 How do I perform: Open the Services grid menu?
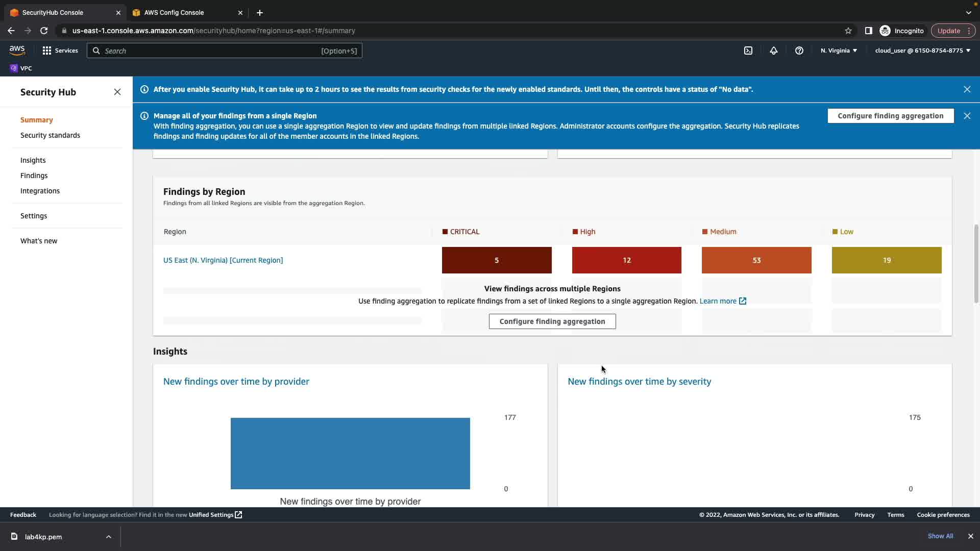(x=60, y=51)
